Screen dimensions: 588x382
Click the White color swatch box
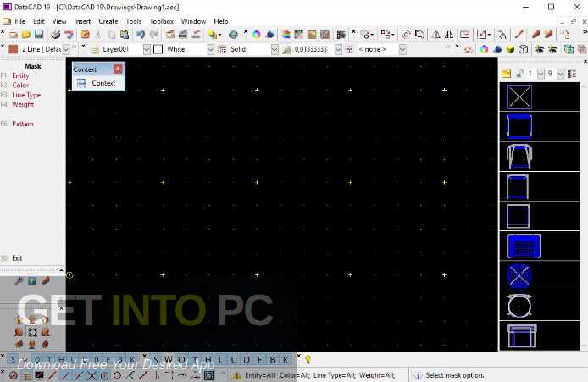click(x=158, y=49)
